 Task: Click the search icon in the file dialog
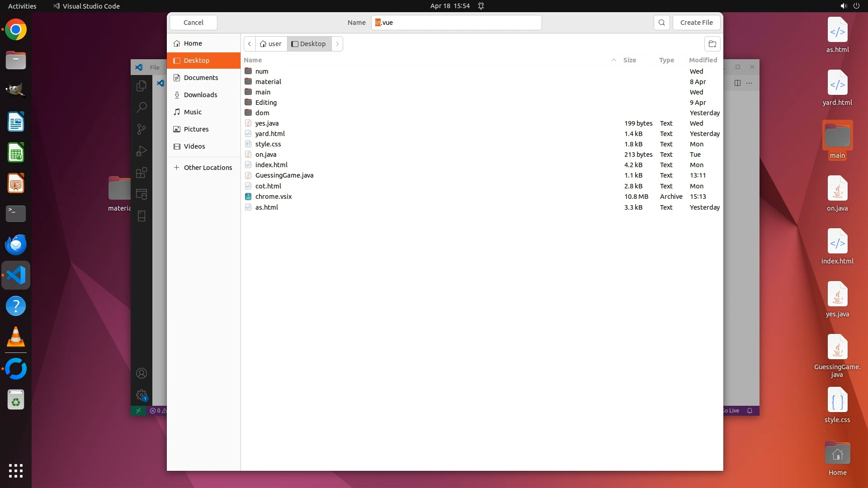(x=661, y=23)
